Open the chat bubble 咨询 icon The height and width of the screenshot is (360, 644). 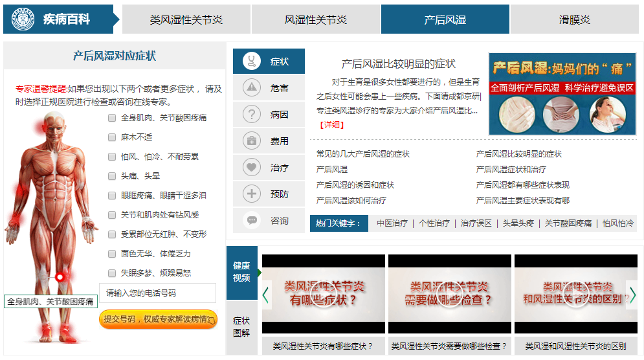tap(252, 221)
